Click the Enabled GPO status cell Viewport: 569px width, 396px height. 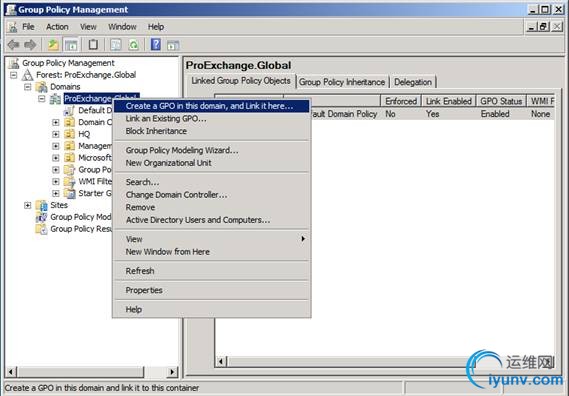tap(495, 114)
